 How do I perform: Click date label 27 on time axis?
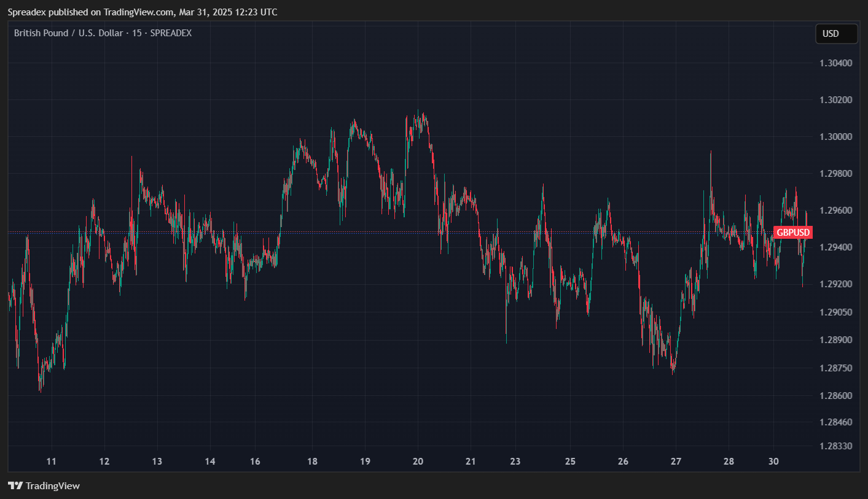(676, 462)
